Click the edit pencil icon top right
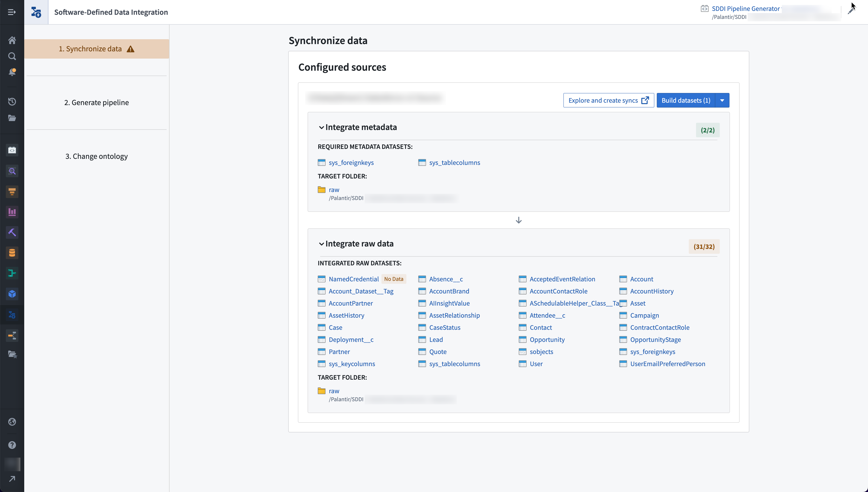 (x=851, y=11)
